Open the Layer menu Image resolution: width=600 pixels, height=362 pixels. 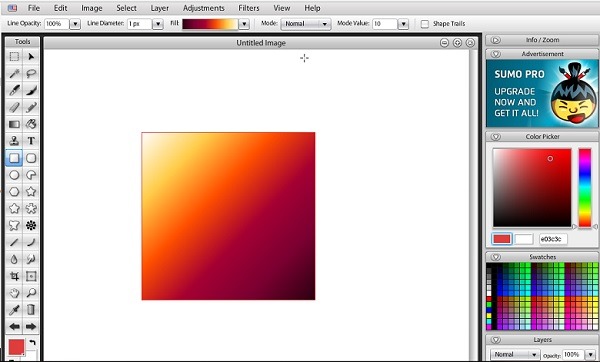[x=160, y=8]
